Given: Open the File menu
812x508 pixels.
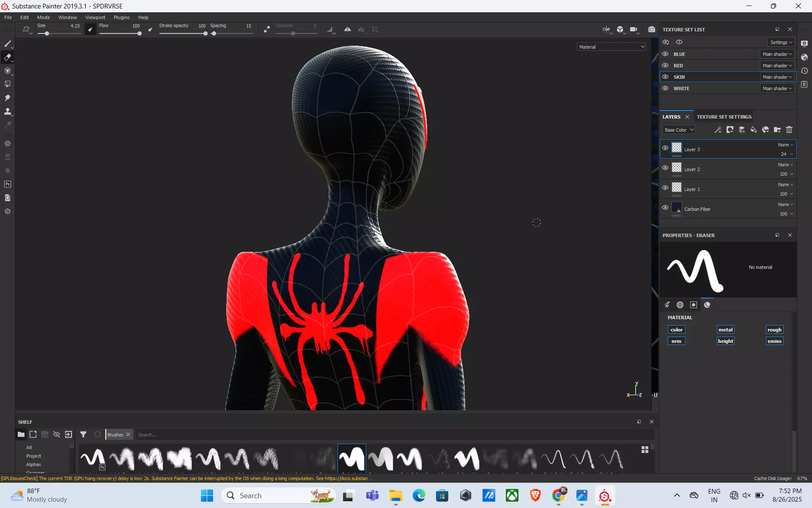Looking at the screenshot, I should pos(8,17).
